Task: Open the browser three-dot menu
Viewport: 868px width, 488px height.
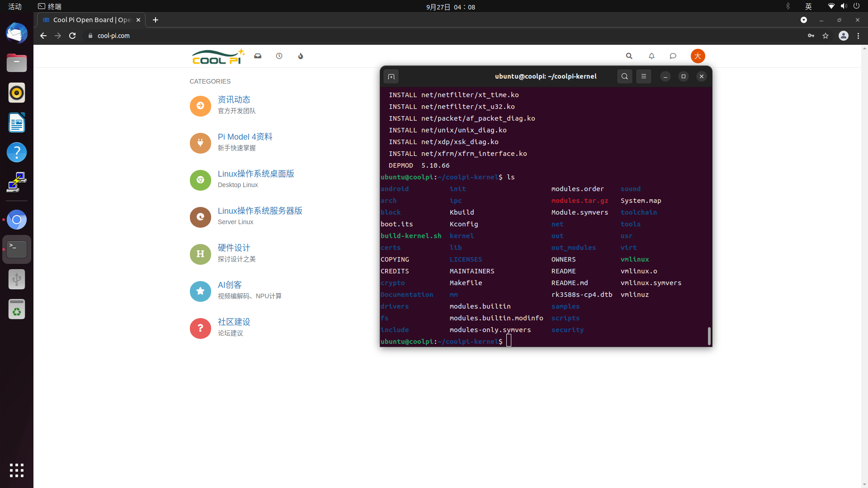Action: [x=858, y=36]
